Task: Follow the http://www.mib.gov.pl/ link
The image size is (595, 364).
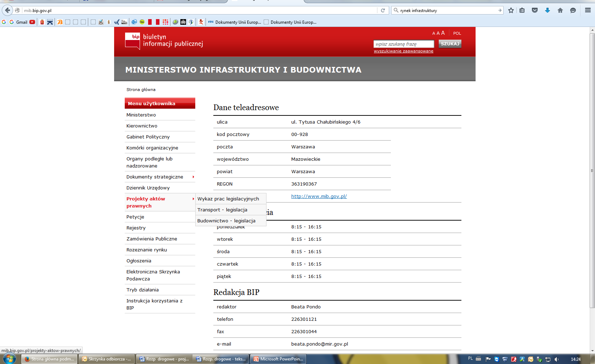Action: [319, 196]
